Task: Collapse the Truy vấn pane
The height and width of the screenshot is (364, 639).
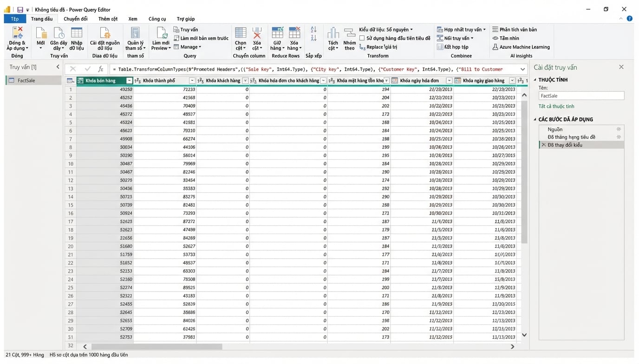Action: 58,67
